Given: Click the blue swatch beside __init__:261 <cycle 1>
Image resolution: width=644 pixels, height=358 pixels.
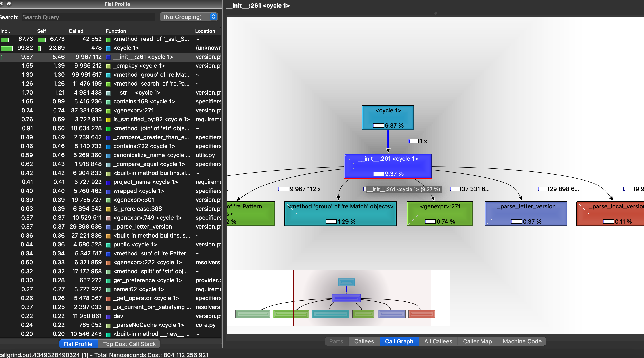Looking at the screenshot, I should (x=109, y=57).
